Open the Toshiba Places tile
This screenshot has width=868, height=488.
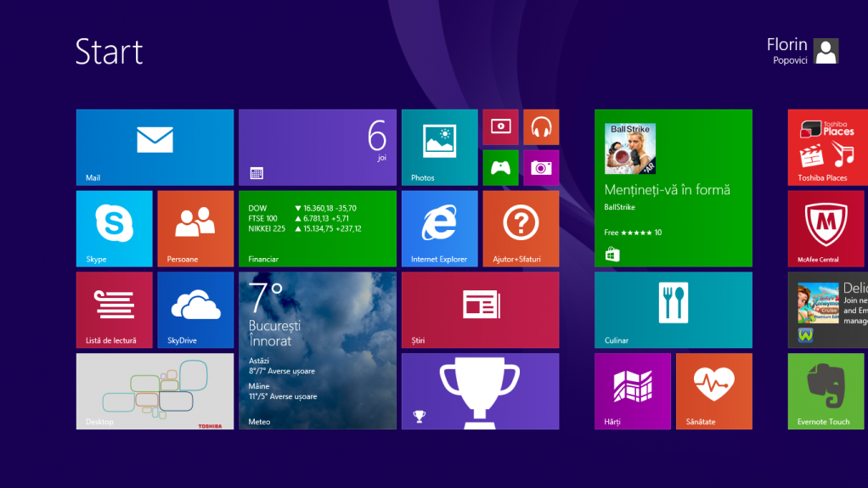tap(827, 147)
